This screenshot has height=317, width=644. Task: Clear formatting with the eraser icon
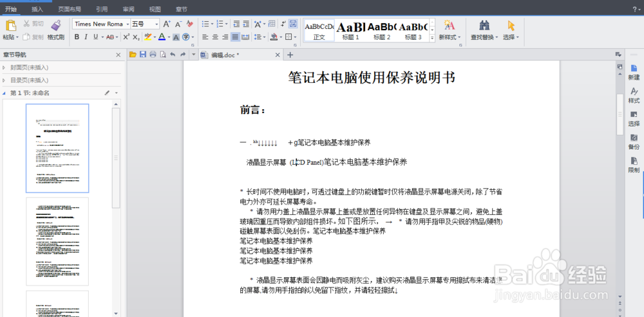click(x=190, y=24)
